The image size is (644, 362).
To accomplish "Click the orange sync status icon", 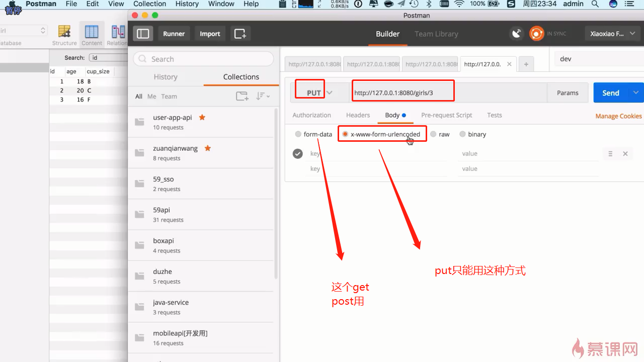I will coord(537,34).
